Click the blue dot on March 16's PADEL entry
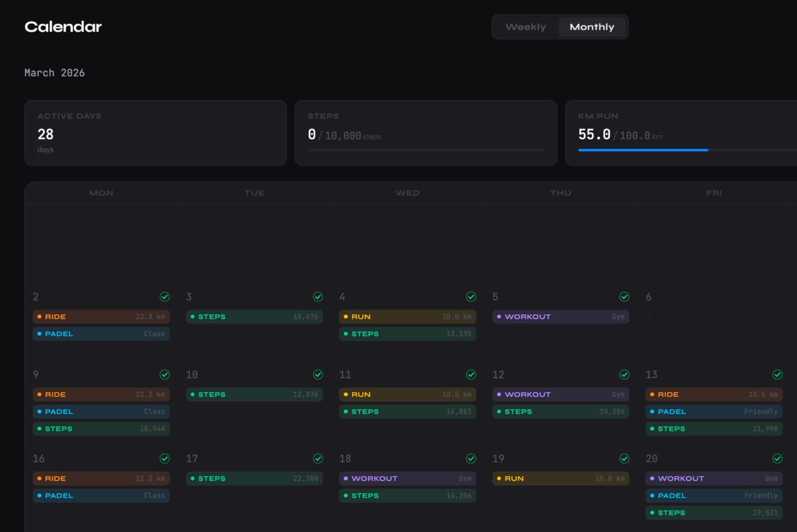Screen dimensions: 797x532 coord(39,495)
